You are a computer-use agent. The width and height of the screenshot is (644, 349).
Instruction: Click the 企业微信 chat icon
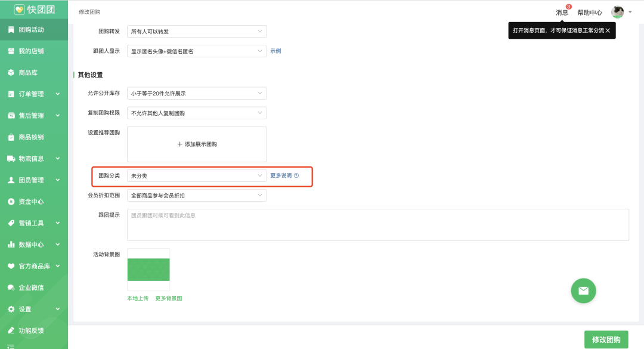tap(11, 288)
